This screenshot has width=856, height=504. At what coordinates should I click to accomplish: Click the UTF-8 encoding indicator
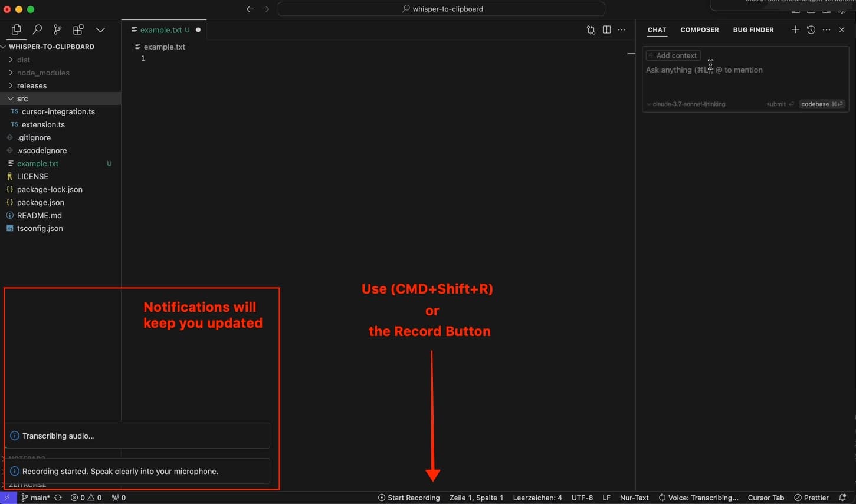[x=582, y=498]
